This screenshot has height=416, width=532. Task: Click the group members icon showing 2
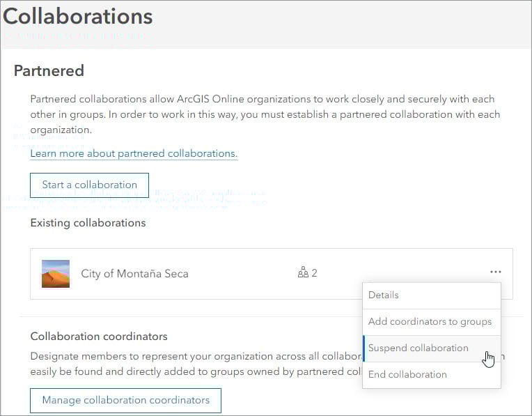click(303, 272)
